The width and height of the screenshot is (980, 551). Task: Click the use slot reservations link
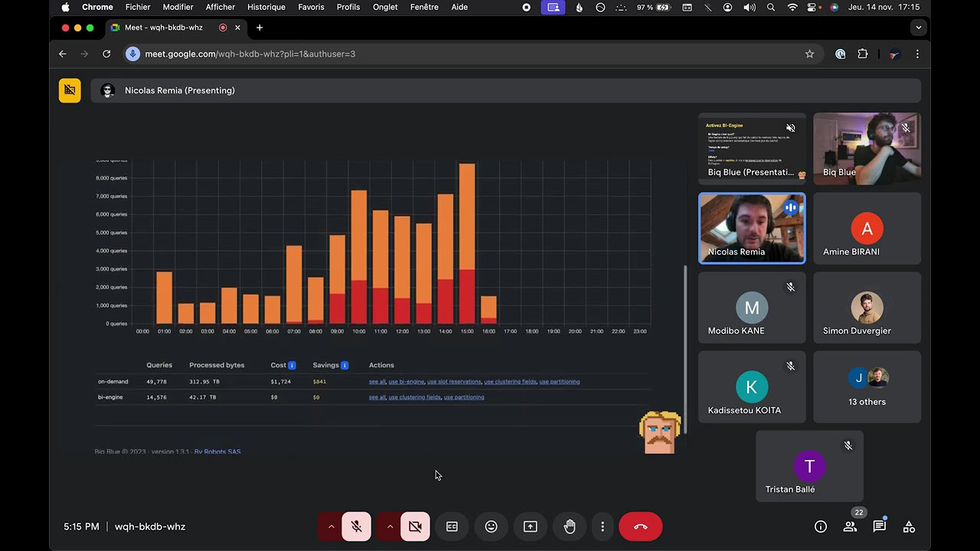tap(454, 381)
